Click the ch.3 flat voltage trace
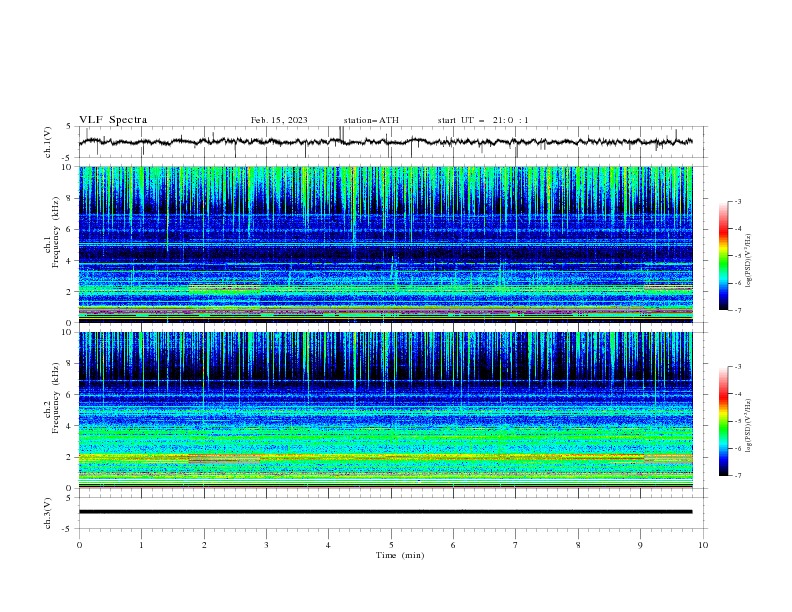This screenshot has width=792, height=612. 386,512
